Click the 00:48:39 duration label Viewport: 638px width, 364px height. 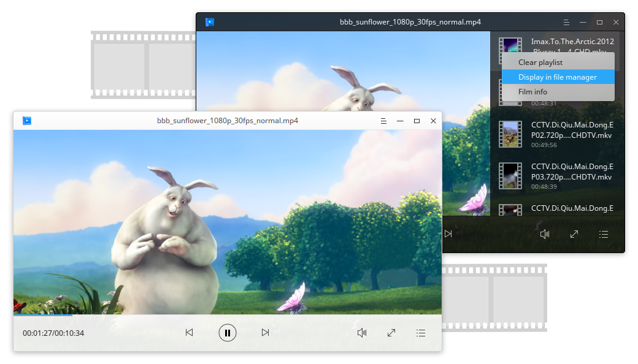click(544, 187)
